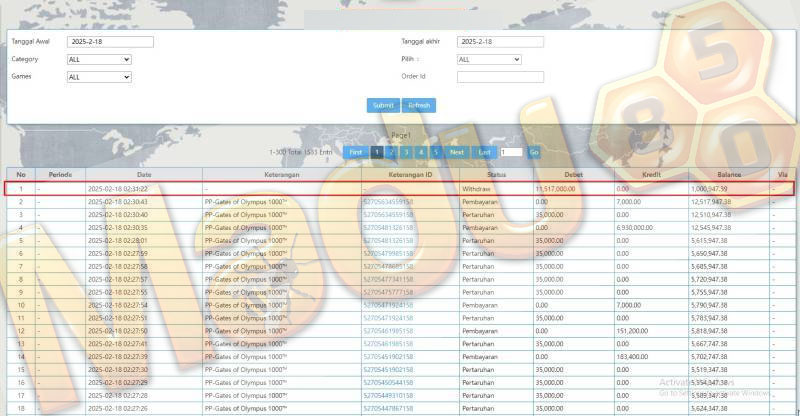Expand the Games dropdown

pos(99,76)
